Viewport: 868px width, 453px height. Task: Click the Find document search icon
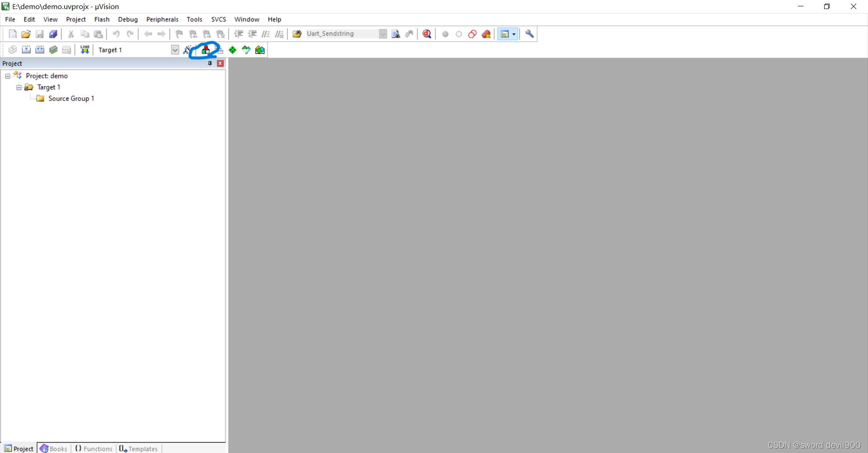[396, 34]
